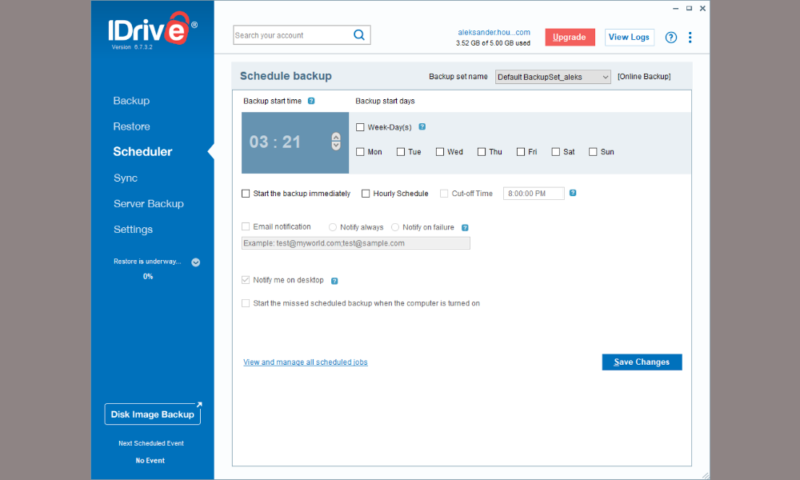Screen dimensions: 800x480
Task: Go to the Restore section
Action: (x=132, y=127)
